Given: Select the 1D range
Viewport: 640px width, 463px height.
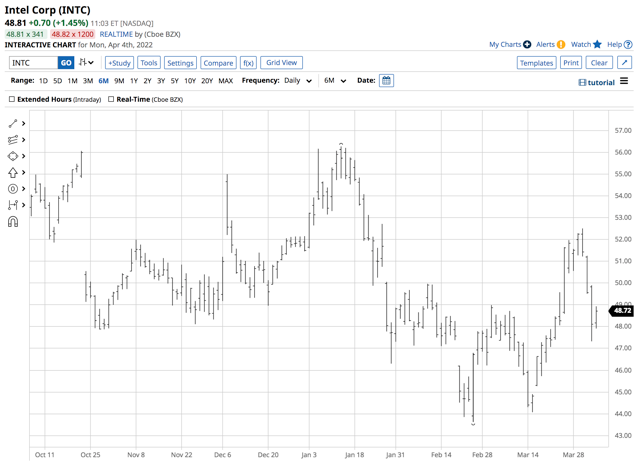Looking at the screenshot, I should tap(43, 81).
